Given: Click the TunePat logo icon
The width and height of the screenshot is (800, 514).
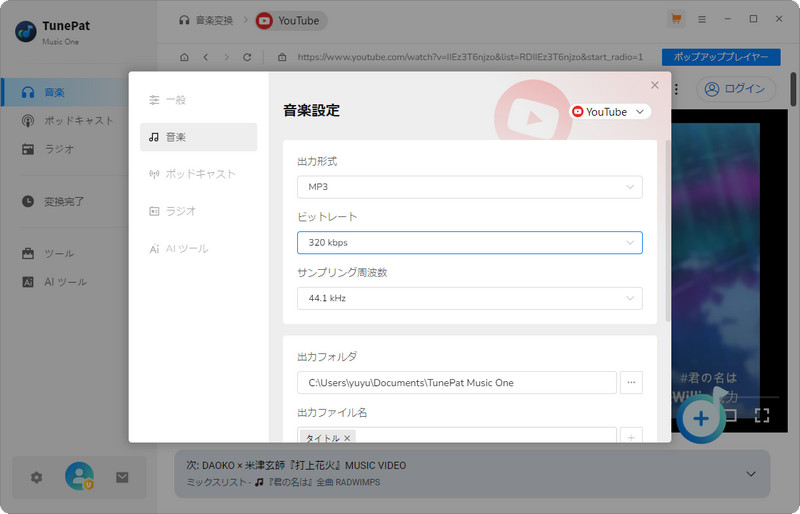Looking at the screenshot, I should (x=26, y=31).
